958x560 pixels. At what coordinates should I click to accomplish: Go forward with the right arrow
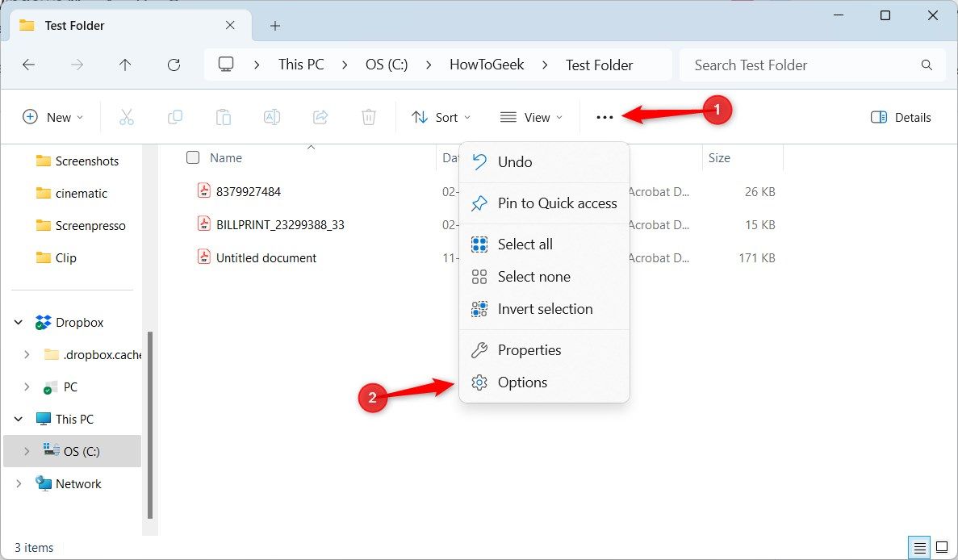(x=77, y=65)
